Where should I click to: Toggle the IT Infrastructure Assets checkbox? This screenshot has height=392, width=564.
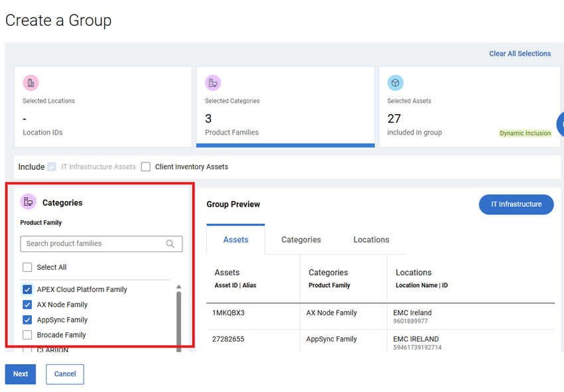click(x=52, y=167)
